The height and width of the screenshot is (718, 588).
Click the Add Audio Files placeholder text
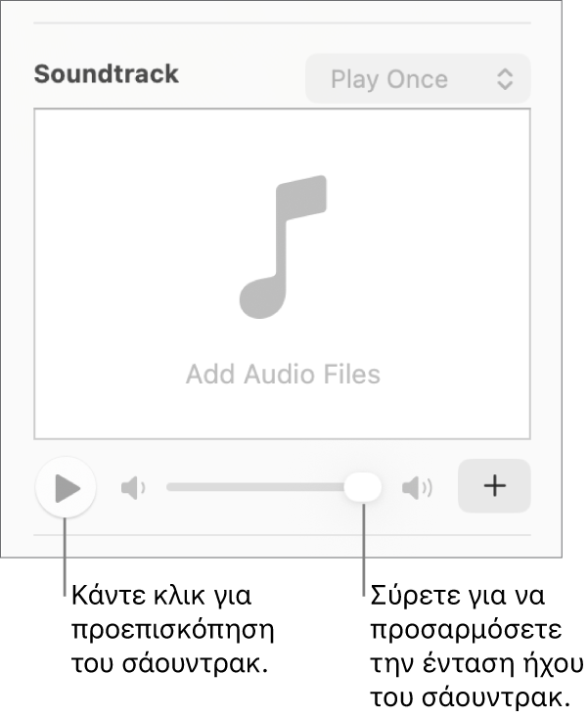coord(283,374)
